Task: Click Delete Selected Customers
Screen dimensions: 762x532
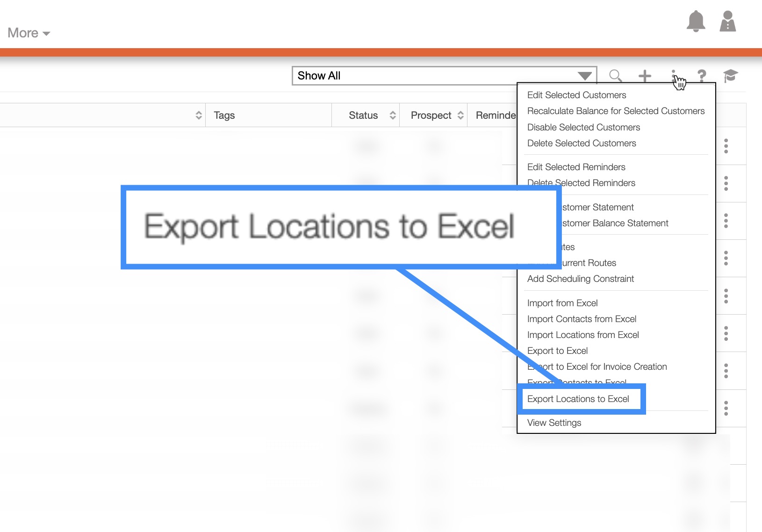Action: (582, 144)
